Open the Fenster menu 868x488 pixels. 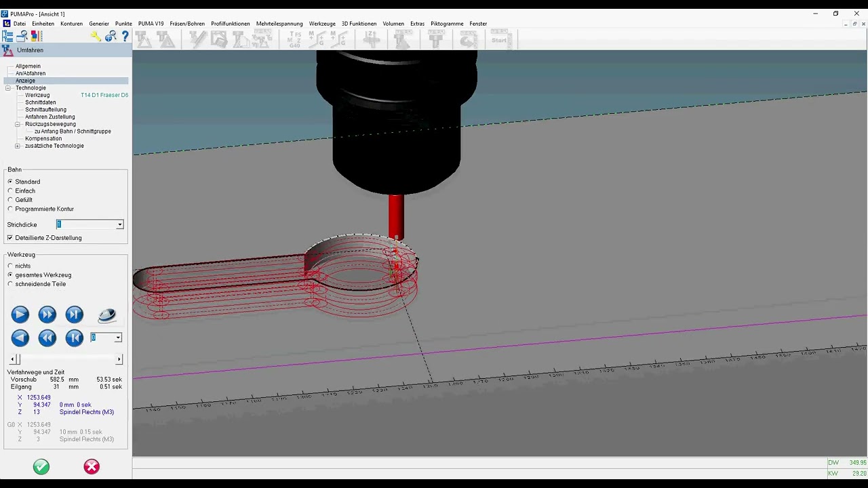tap(478, 24)
